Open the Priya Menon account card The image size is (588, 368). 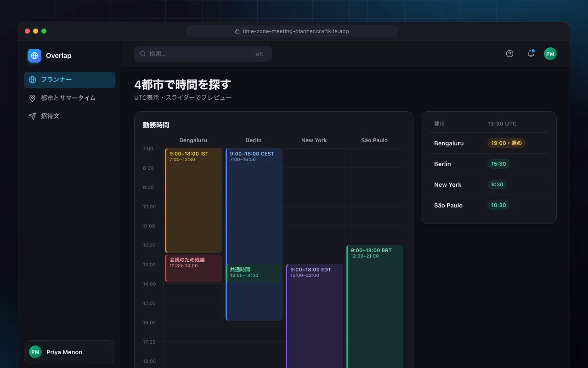pyautogui.click(x=69, y=352)
